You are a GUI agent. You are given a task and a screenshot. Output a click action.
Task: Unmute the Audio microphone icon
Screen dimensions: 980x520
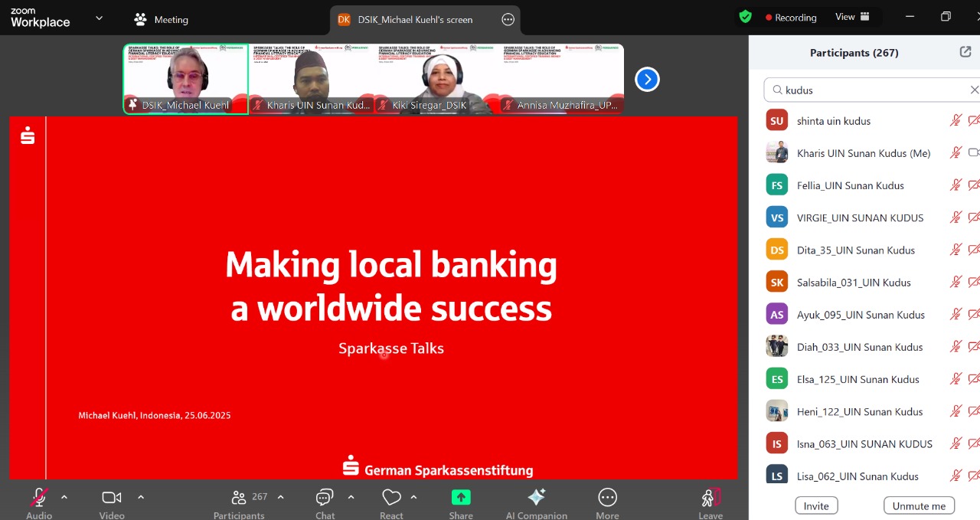coord(39,498)
